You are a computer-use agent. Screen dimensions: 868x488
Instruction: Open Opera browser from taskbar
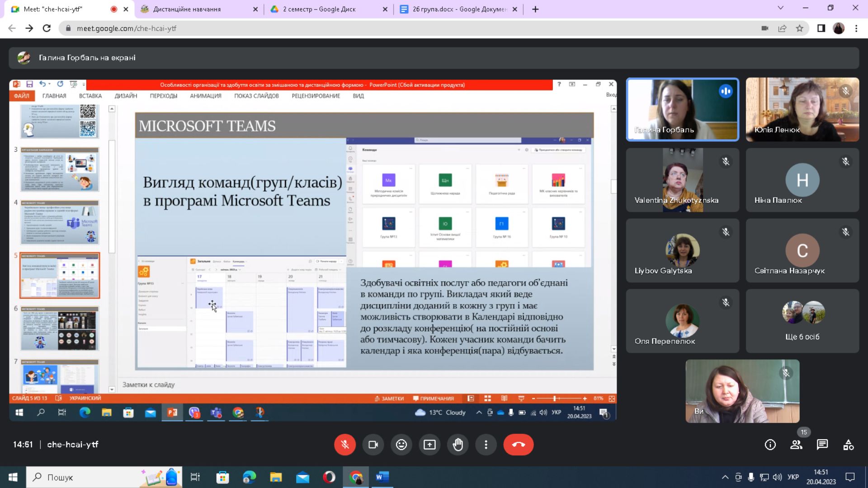329,477
